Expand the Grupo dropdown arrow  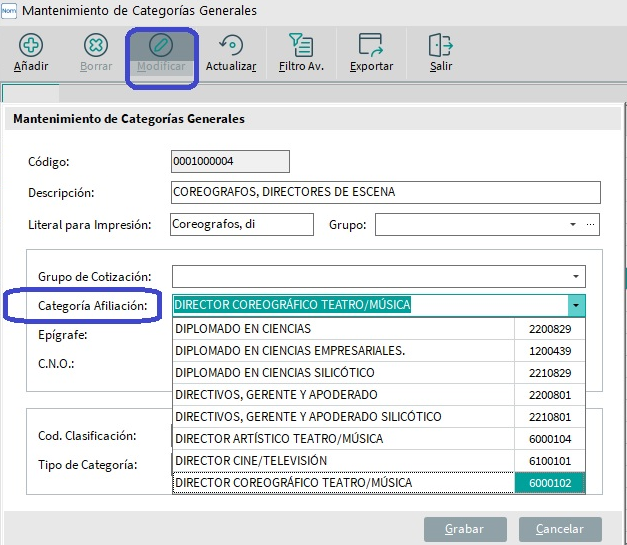[573, 225]
